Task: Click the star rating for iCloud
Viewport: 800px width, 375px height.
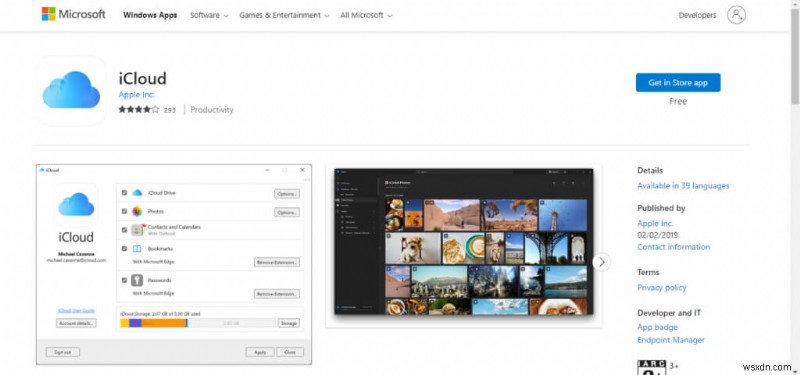Action: (138, 109)
